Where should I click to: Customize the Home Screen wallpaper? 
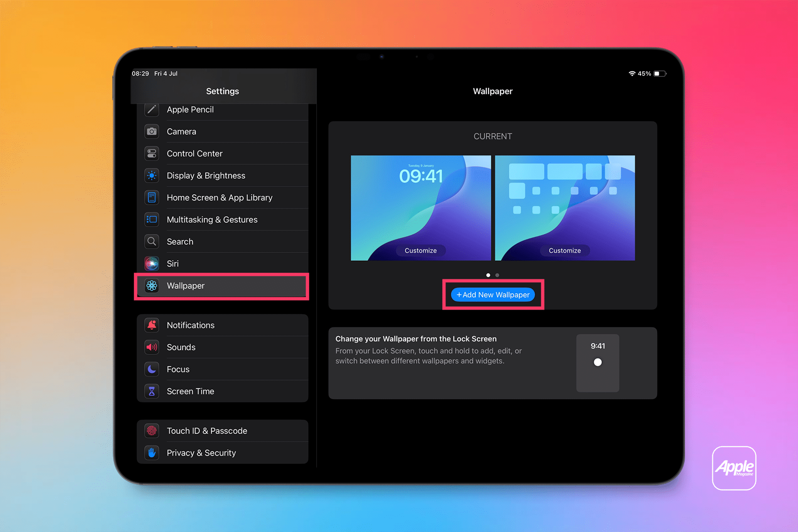coord(565,251)
